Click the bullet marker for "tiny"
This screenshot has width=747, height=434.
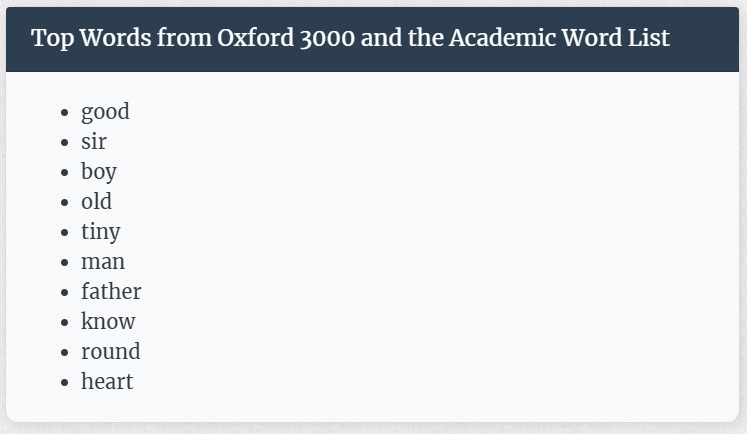(x=65, y=232)
